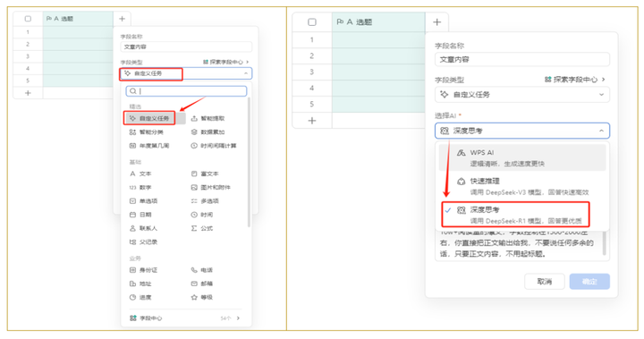644x339 pixels.
Task: Click the 数字 123 icon
Action: (x=132, y=187)
